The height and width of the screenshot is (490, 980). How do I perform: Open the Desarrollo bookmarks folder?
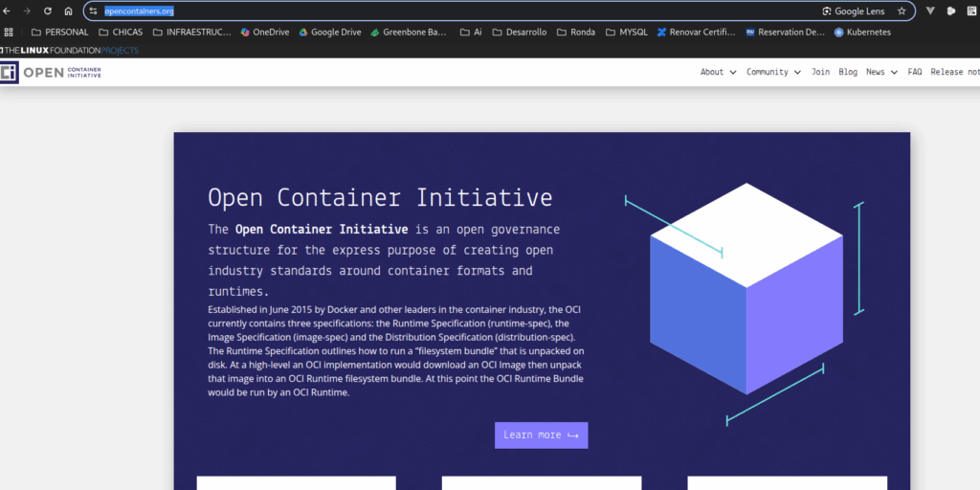coord(520,32)
